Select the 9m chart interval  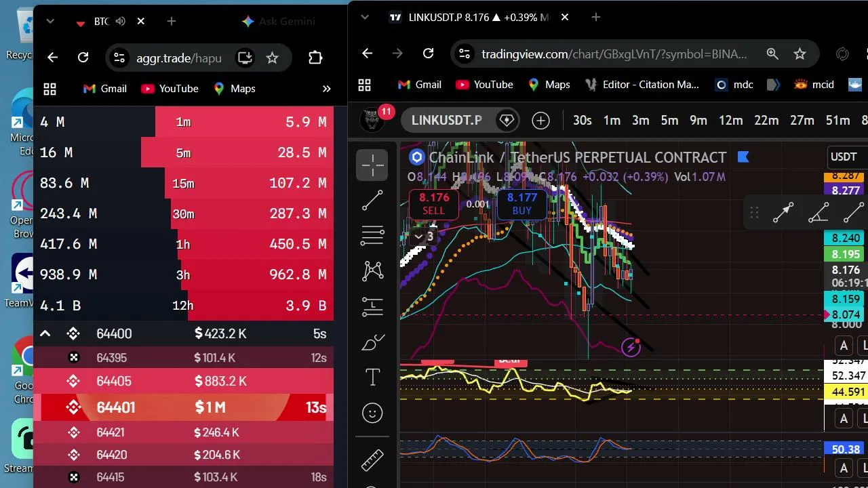click(x=698, y=121)
